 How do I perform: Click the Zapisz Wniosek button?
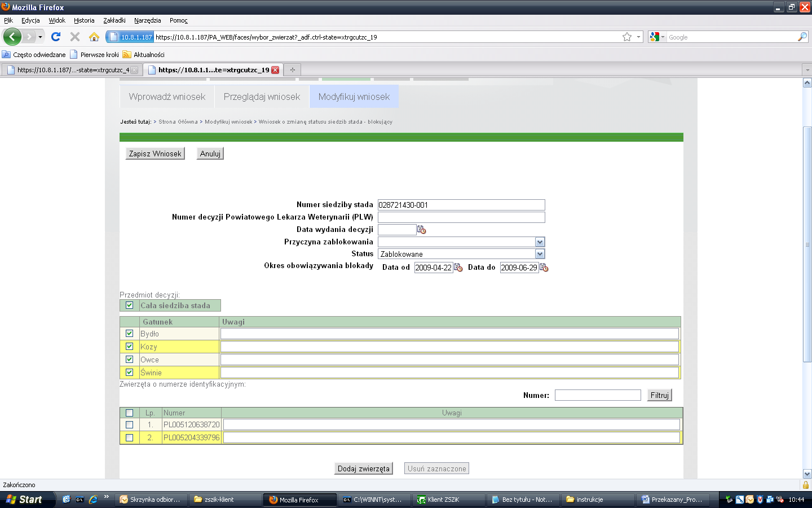tap(155, 154)
